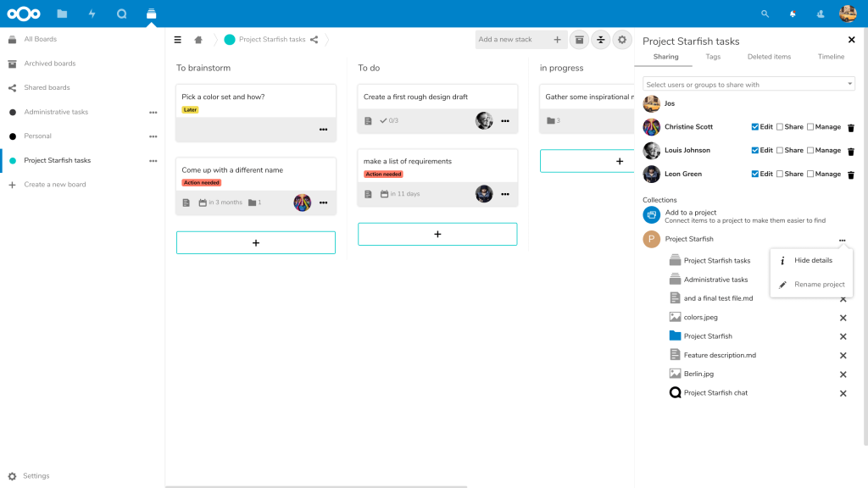Click the search magnifier in header
This screenshot has width=868, height=488.
(765, 14)
